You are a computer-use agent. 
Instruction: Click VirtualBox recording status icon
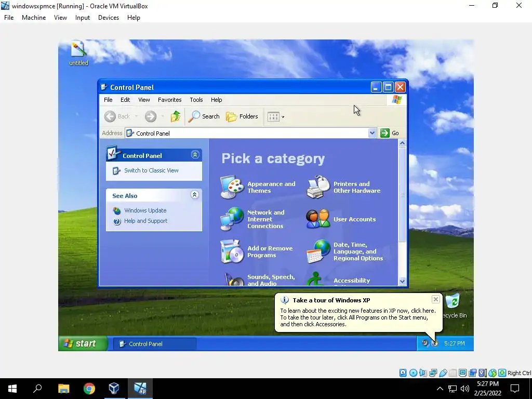click(473, 373)
